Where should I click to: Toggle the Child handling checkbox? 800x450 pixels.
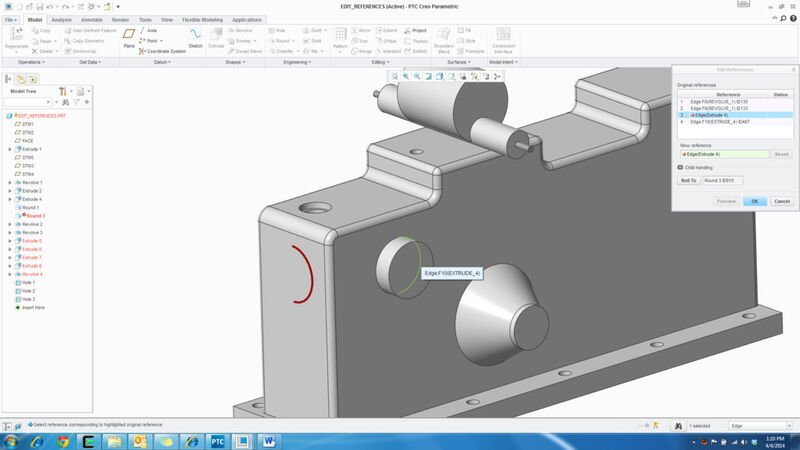[680, 167]
